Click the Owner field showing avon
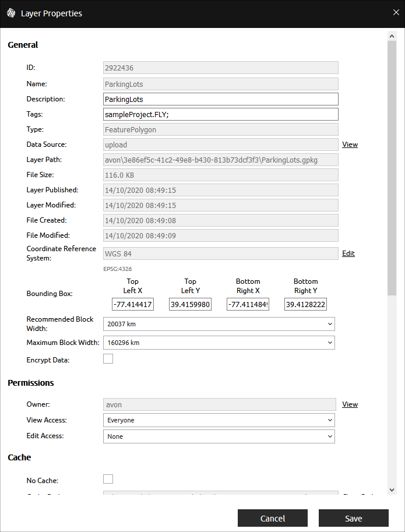The image size is (405, 532). (x=220, y=404)
